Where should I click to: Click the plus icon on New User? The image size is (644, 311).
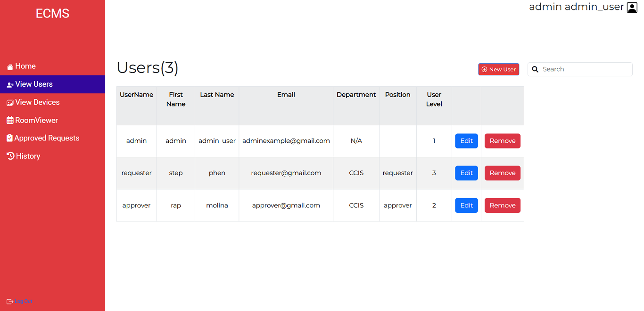(x=484, y=69)
